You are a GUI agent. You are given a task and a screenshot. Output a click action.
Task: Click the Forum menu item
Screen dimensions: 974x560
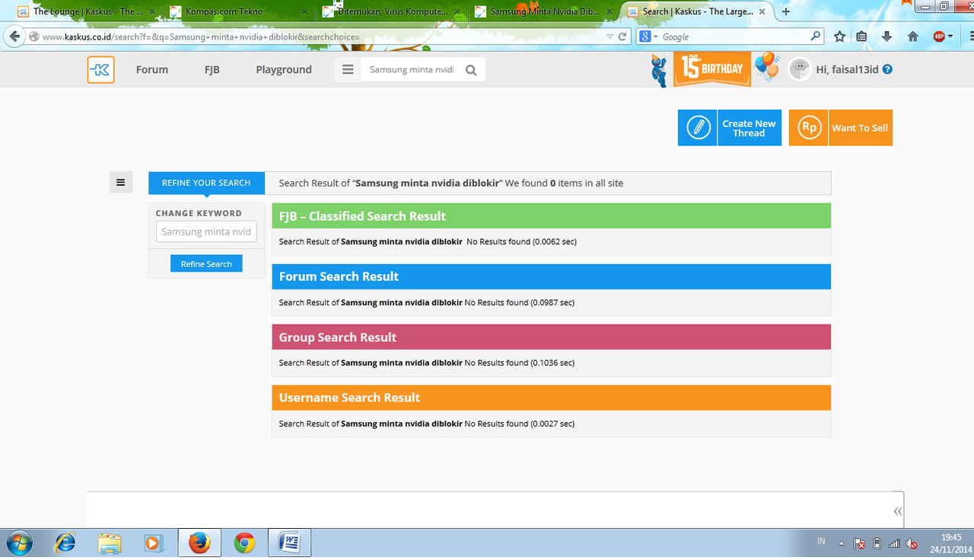pos(152,69)
